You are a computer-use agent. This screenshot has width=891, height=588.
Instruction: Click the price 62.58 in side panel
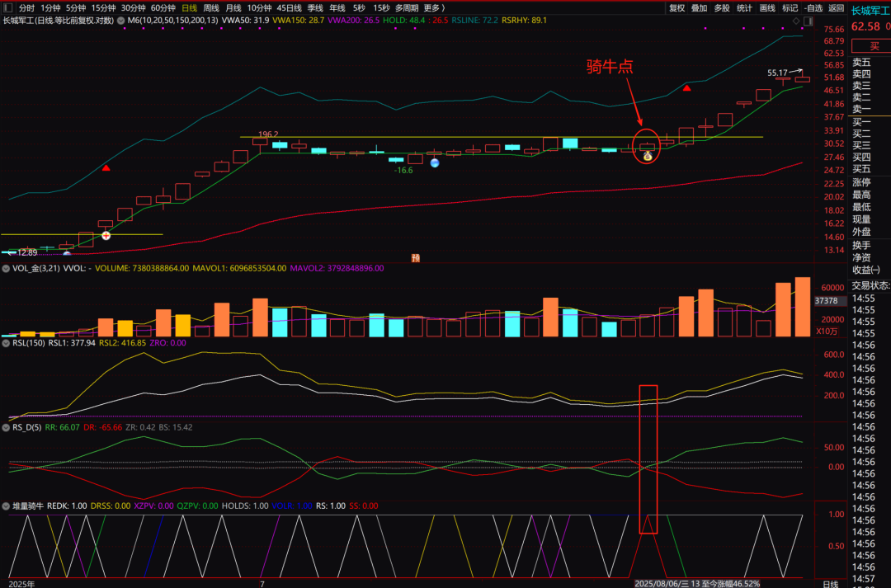[x=865, y=26]
